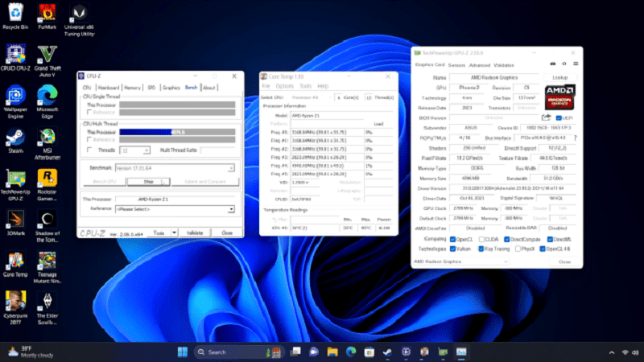Switch to CPU tab in CPU-Z

pos(87,88)
